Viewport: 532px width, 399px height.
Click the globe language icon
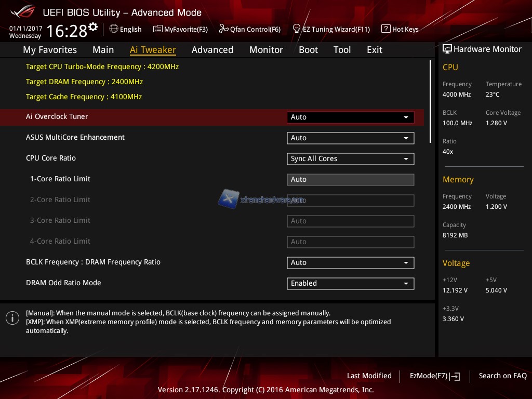click(114, 29)
